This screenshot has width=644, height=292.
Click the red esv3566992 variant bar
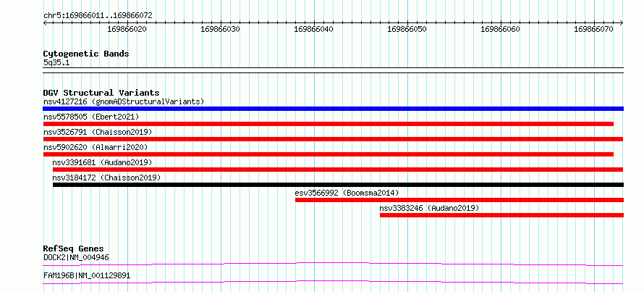tap(459, 200)
